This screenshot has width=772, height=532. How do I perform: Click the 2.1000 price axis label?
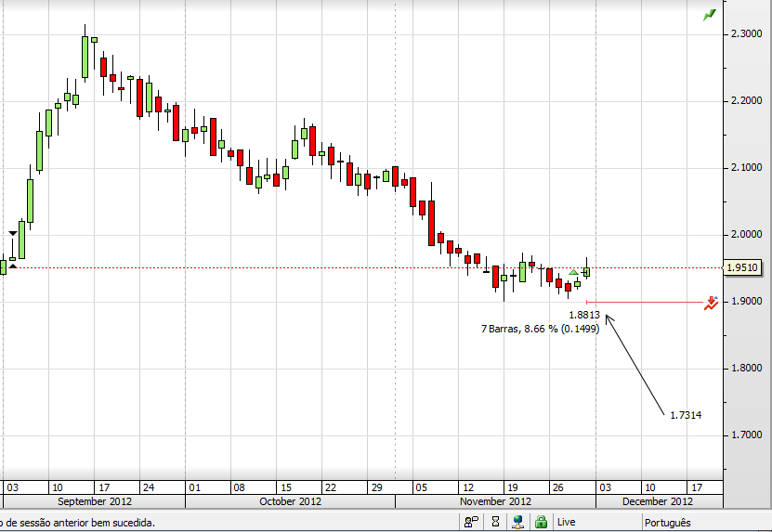tap(746, 167)
